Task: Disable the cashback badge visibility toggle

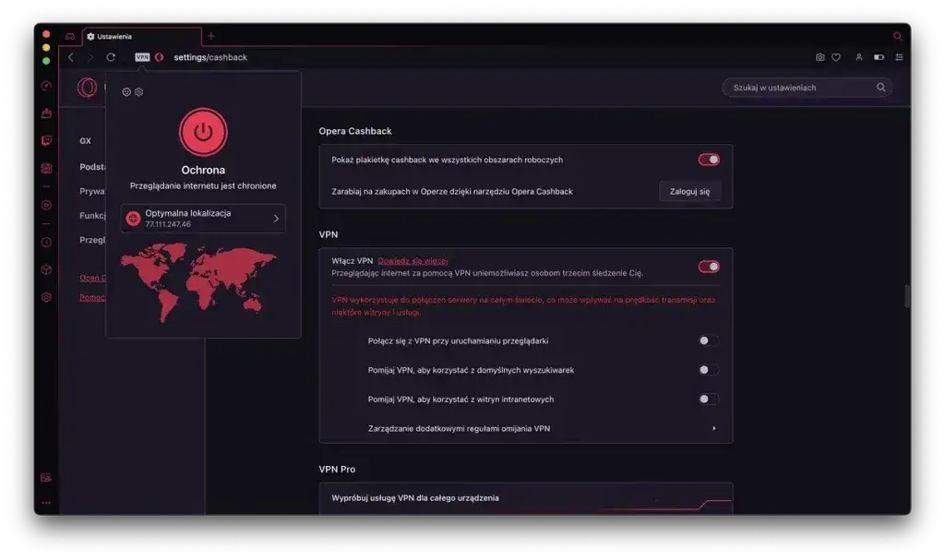Action: click(x=708, y=159)
